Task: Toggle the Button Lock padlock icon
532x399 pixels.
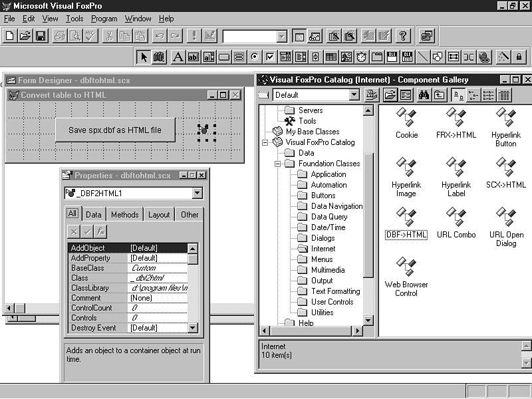Action: click(x=519, y=57)
